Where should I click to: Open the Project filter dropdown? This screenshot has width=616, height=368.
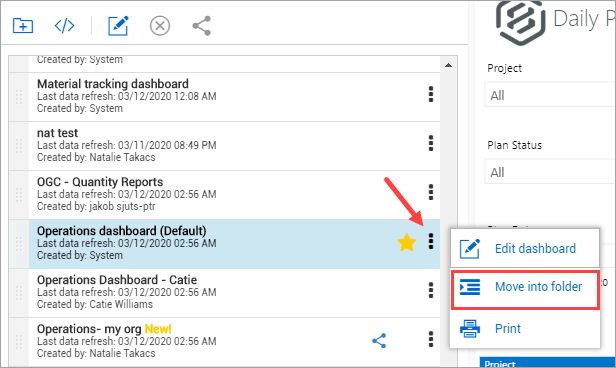550,95
